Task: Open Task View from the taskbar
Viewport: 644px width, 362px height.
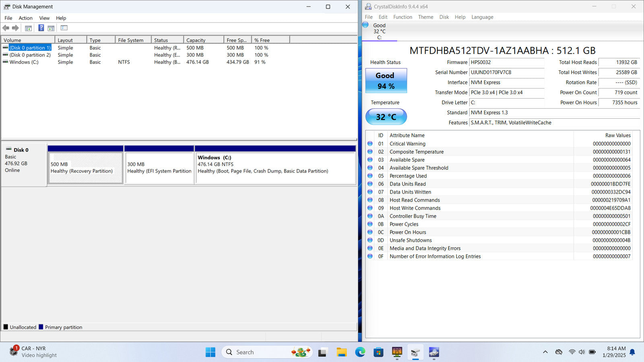Action: (322, 352)
